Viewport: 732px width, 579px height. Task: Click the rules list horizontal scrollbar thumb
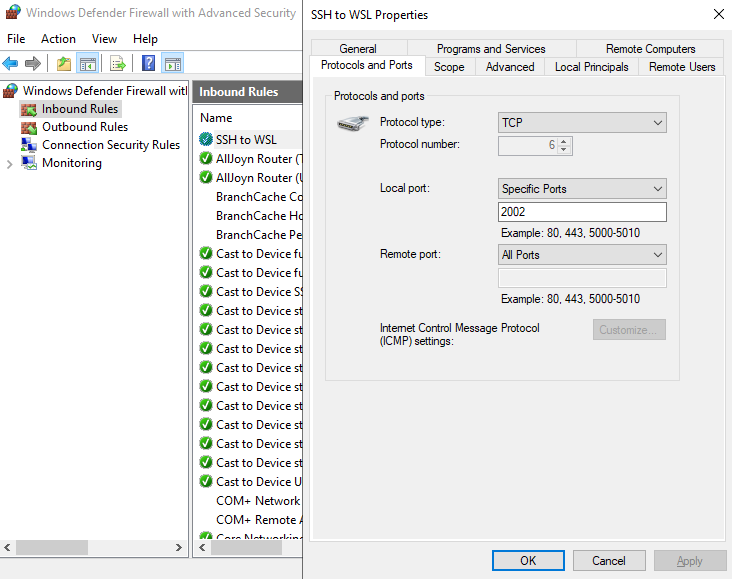(246, 547)
